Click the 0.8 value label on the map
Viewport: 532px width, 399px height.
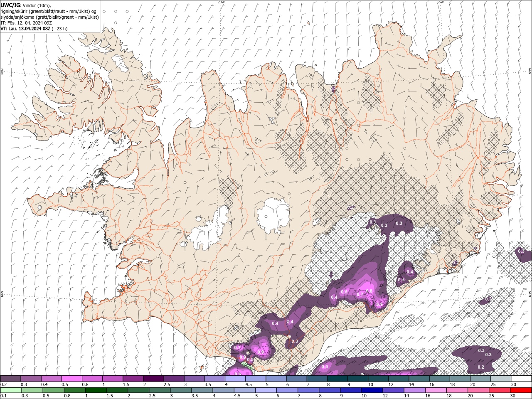coord(369,291)
